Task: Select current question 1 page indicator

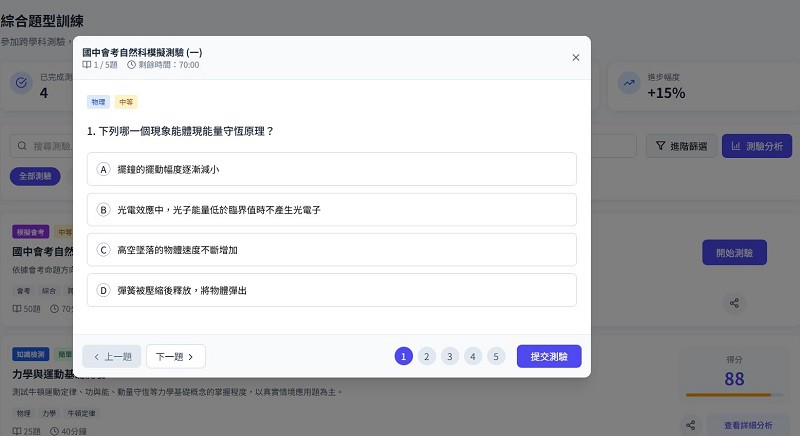Action: tap(404, 356)
